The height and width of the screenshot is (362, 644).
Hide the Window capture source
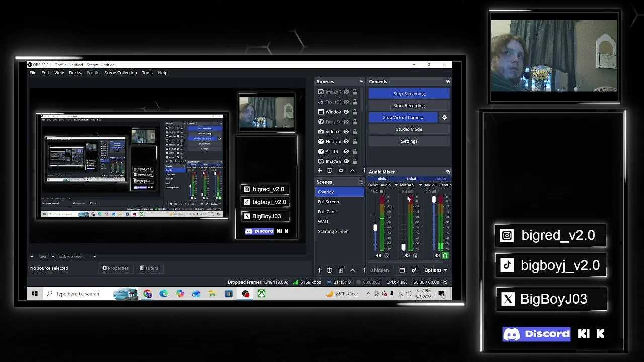point(346,112)
